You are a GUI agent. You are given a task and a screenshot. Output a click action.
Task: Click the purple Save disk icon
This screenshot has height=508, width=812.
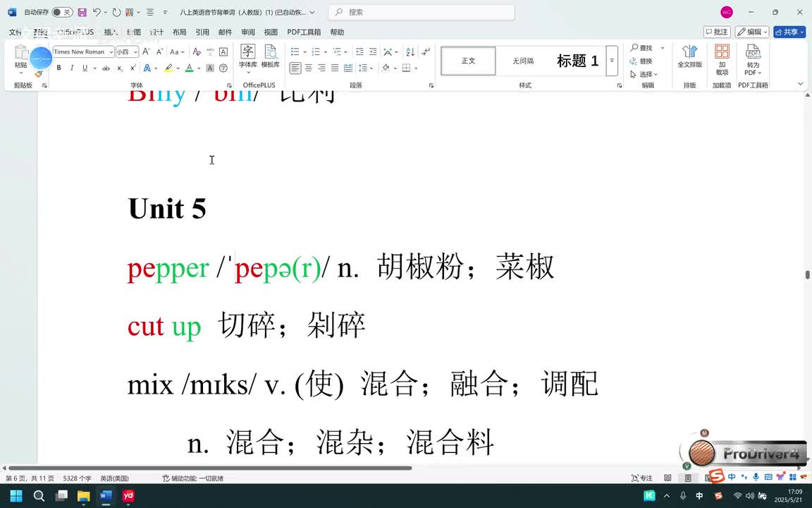pos(82,12)
